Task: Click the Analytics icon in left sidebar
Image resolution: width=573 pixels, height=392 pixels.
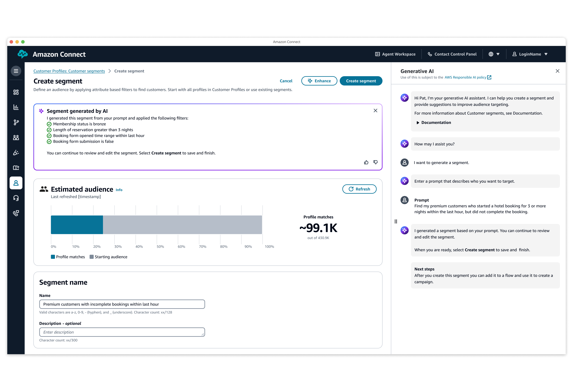Action: click(16, 107)
